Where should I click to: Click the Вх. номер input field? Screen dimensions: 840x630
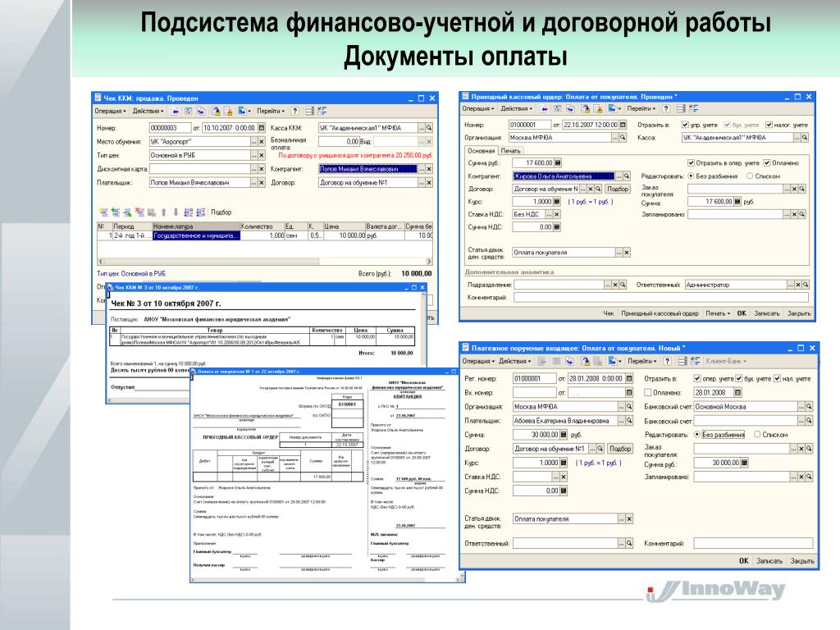533,393
